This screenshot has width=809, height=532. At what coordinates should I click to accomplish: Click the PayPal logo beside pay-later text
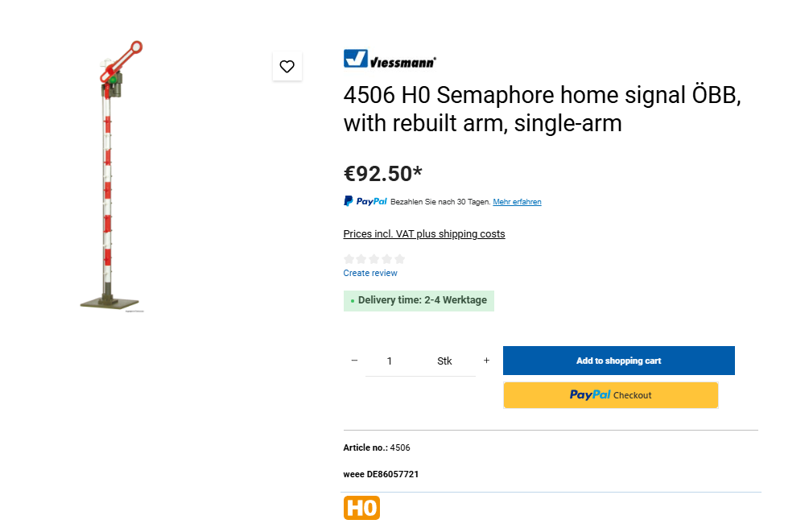click(365, 201)
